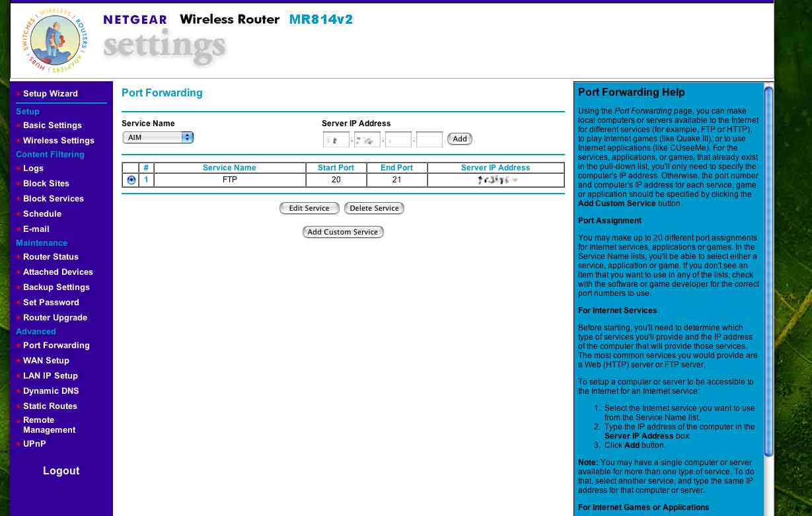Click the End Port column header
Screen dimensions: 812x516
pos(397,168)
